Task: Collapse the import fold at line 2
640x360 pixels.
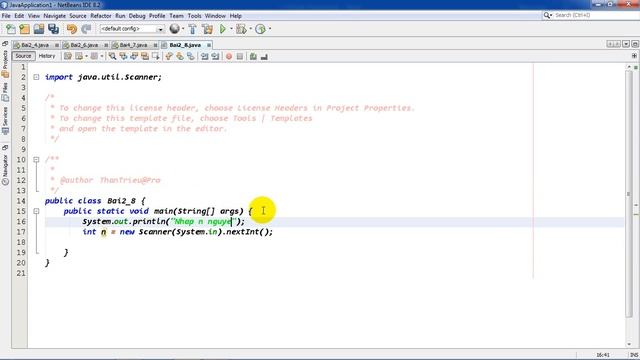Action: tap(36, 77)
